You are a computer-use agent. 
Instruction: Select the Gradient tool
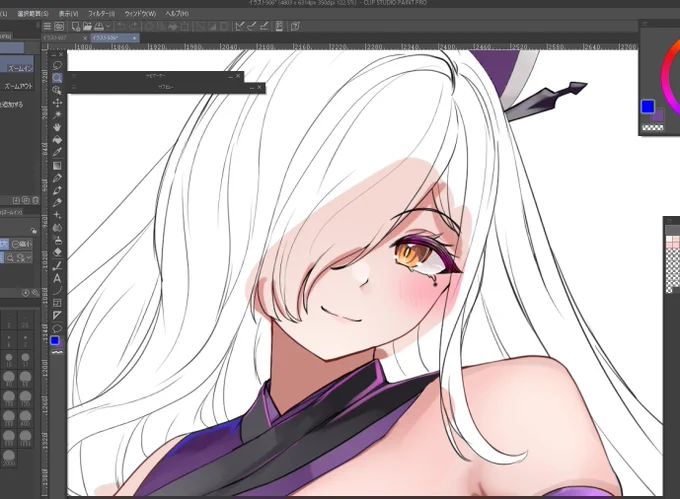[57, 166]
